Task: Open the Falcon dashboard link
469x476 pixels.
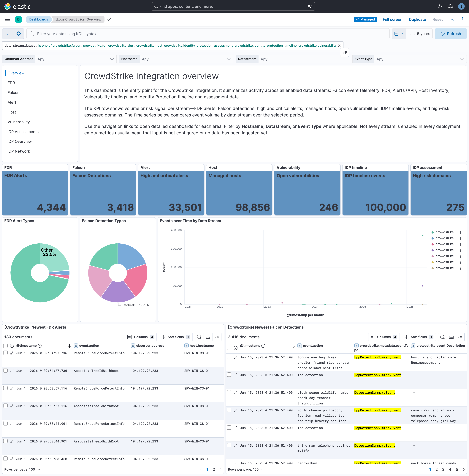Action: pyautogui.click(x=14, y=93)
